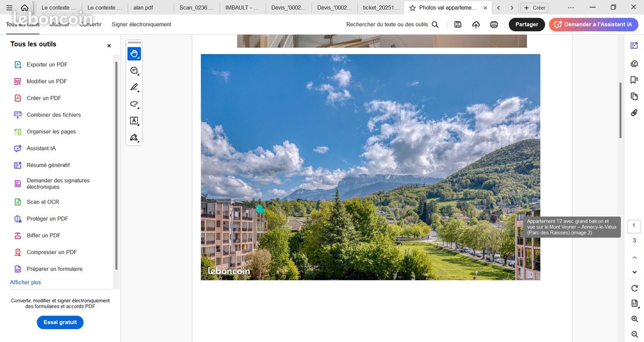Expand the list with Afficher plus
Screen dimensions: 644x342
click(x=25, y=282)
